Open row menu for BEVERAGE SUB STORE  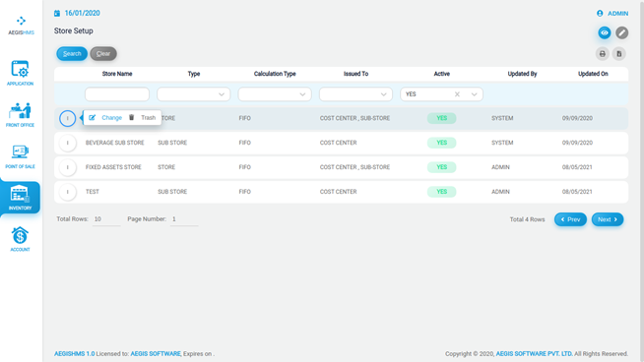[67, 143]
